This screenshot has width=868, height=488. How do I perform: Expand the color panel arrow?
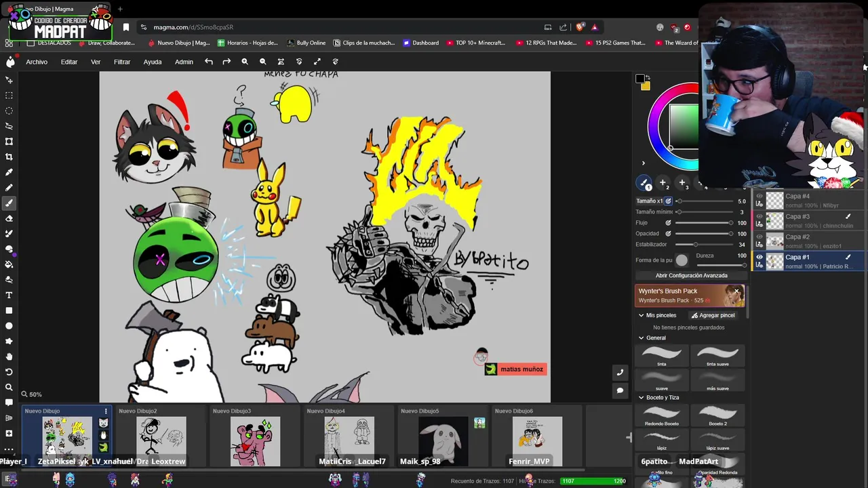644,163
